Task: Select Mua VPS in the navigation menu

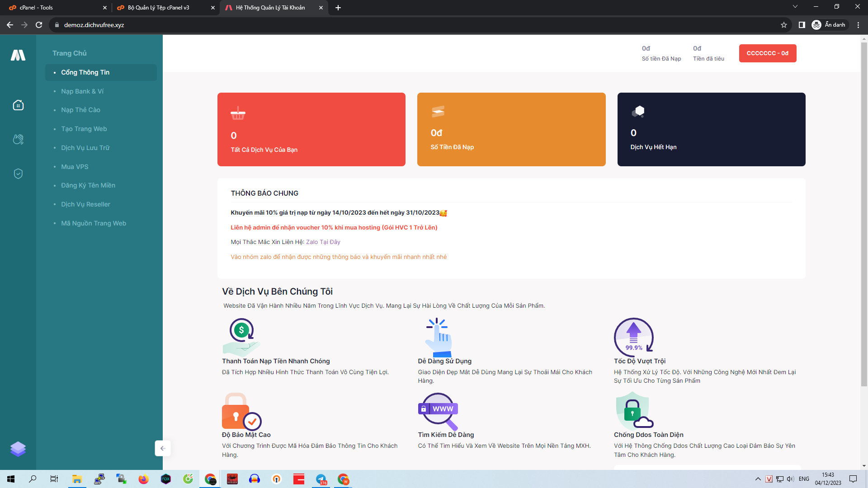Action: tap(74, 166)
